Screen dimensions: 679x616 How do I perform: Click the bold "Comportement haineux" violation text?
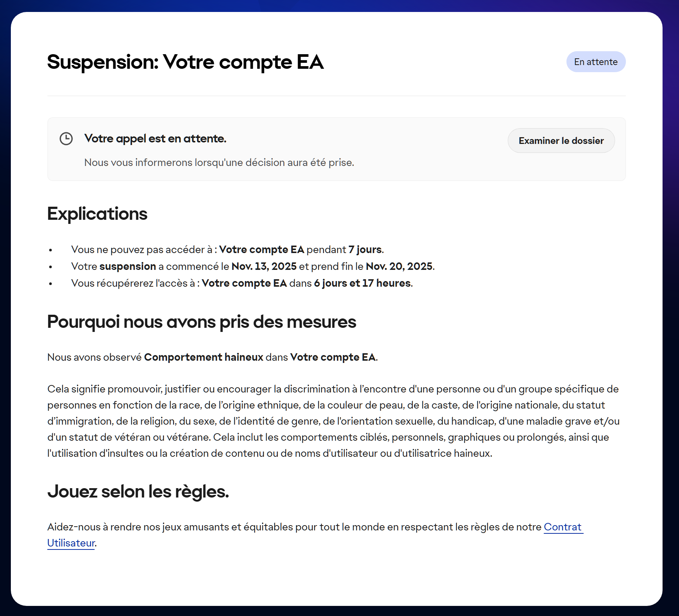(x=204, y=357)
